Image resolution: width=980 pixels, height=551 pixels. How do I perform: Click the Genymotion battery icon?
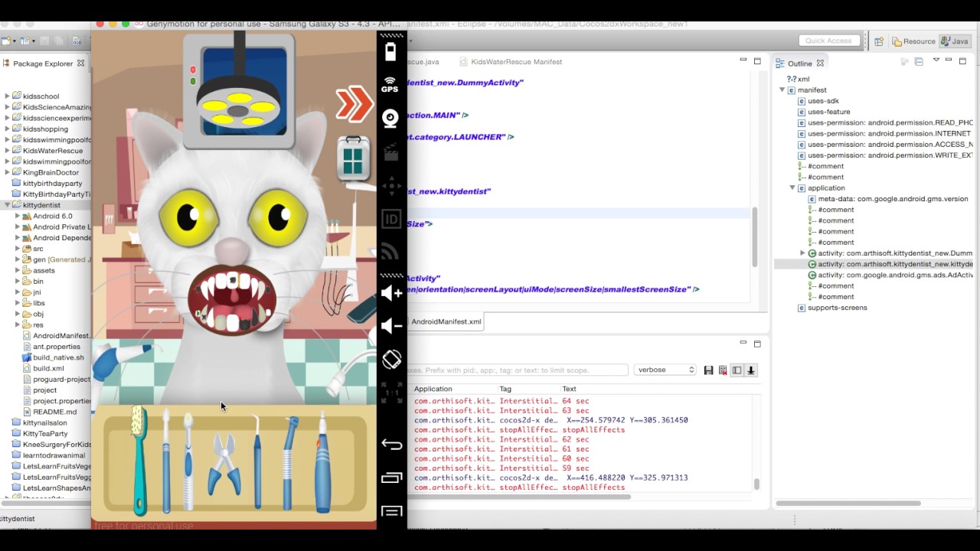[390, 52]
